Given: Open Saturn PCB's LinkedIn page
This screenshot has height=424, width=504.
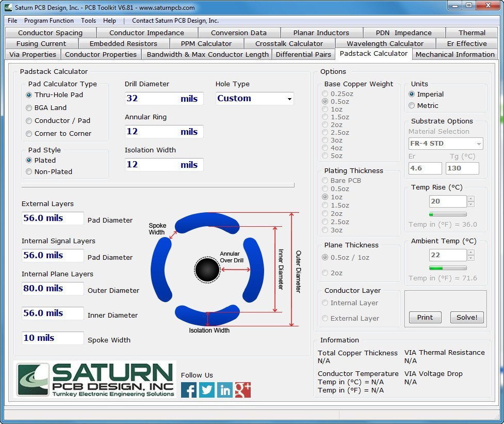Looking at the screenshot, I should coord(224,390).
